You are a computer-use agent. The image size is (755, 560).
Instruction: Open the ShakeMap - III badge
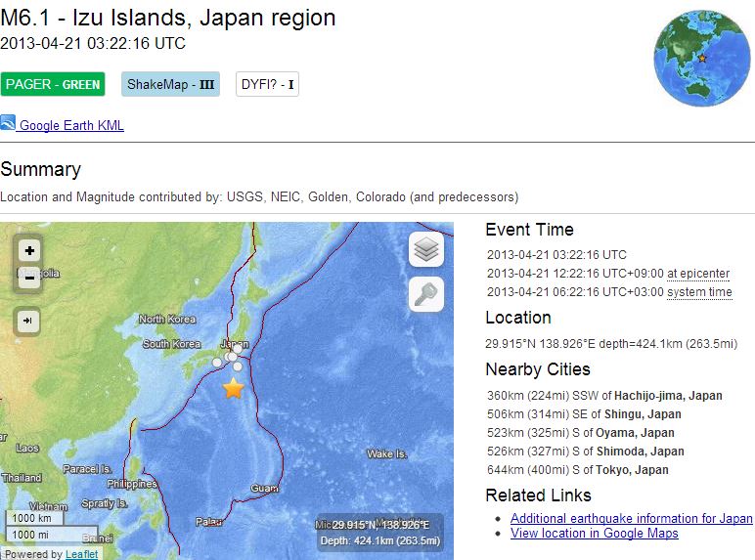[x=170, y=84]
